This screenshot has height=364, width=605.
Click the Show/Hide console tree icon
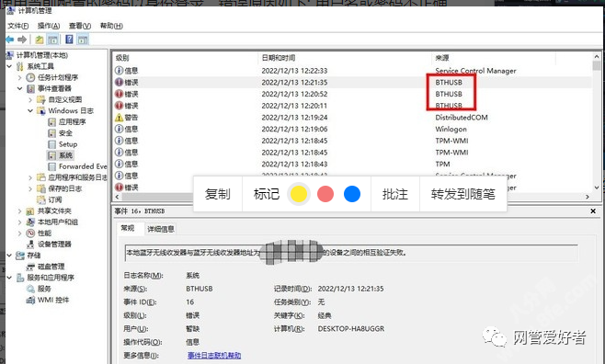[52, 40]
